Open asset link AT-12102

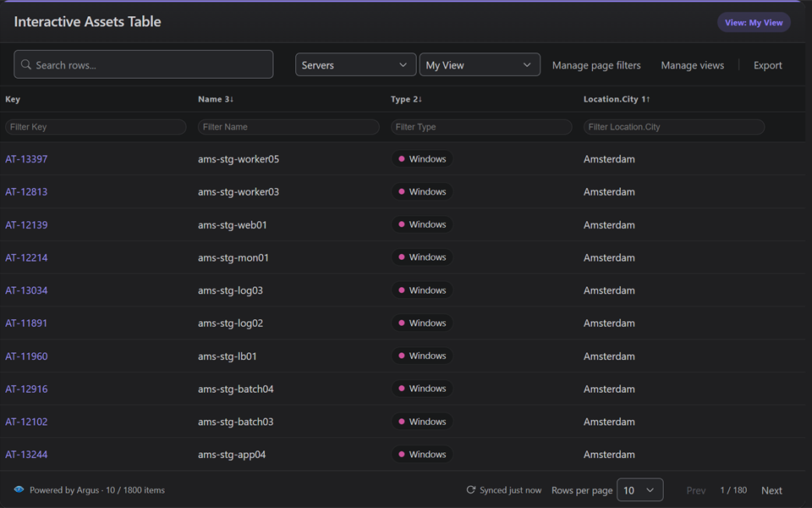point(26,422)
